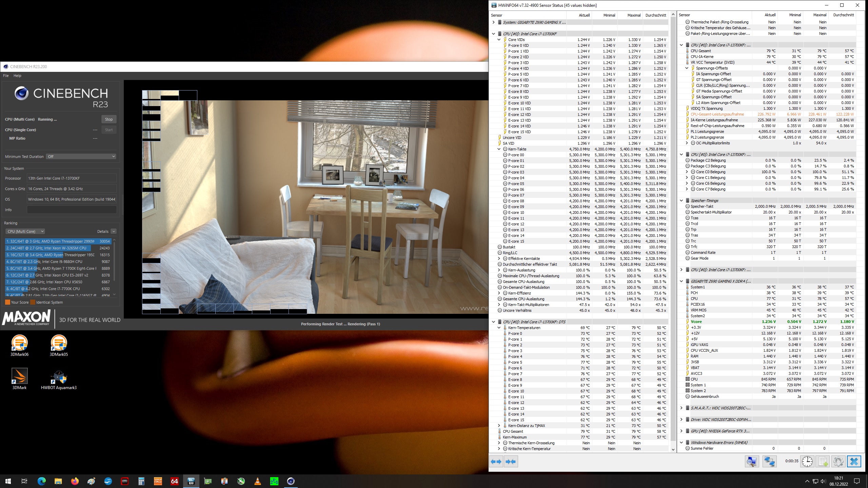Click the Stop button in Cinebench

tap(108, 119)
